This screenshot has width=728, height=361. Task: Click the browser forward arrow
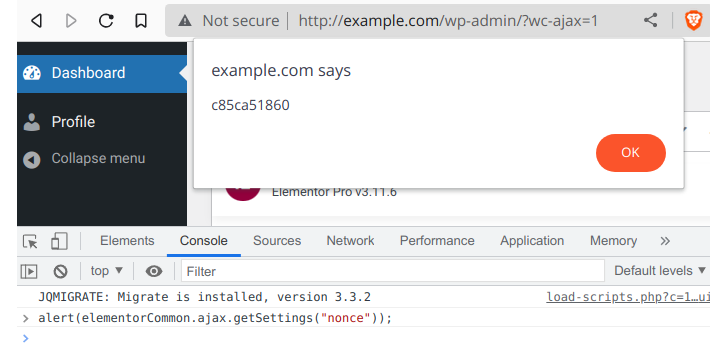pyautogui.click(x=71, y=20)
